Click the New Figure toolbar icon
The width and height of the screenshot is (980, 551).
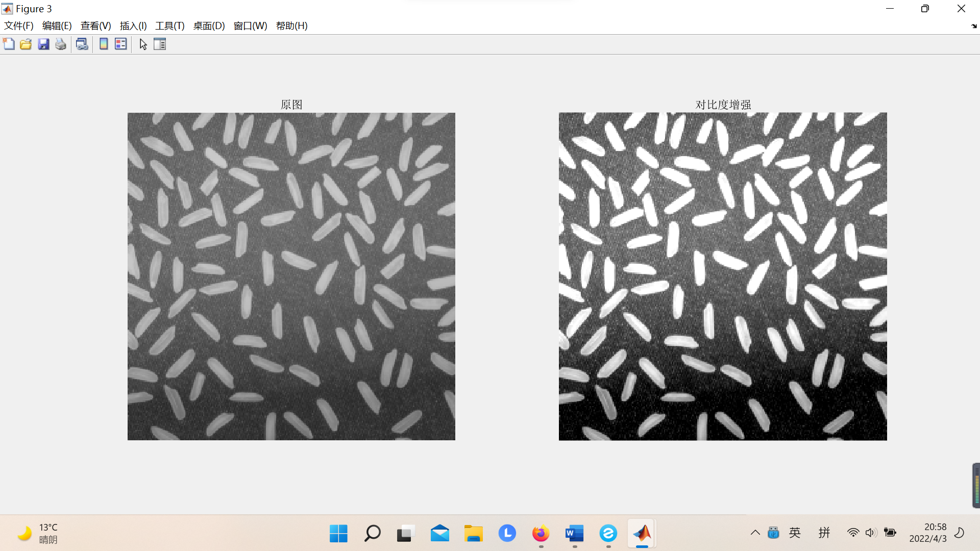(9, 44)
